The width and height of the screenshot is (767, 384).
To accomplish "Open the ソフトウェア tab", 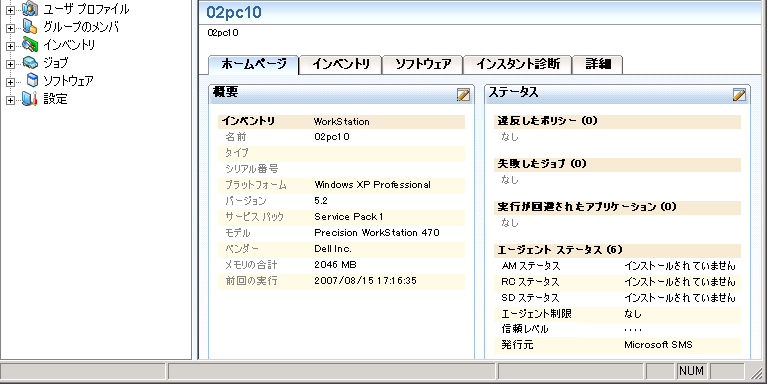I will pyautogui.click(x=423, y=65).
